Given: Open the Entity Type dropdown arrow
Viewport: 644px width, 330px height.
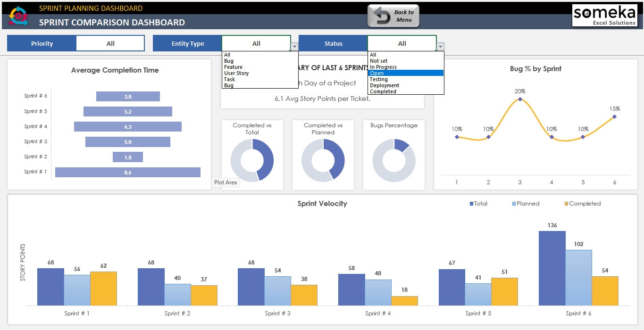Looking at the screenshot, I should (294, 46).
